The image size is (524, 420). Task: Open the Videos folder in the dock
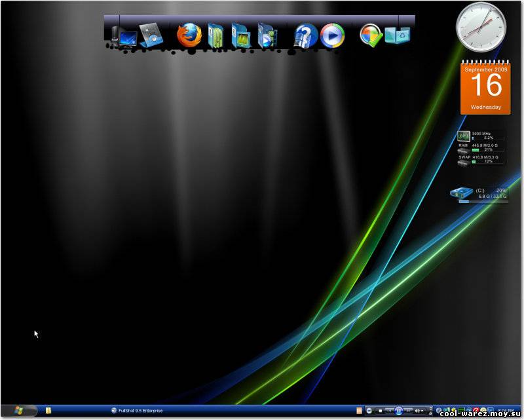pyautogui.click(x=267, y=35)
